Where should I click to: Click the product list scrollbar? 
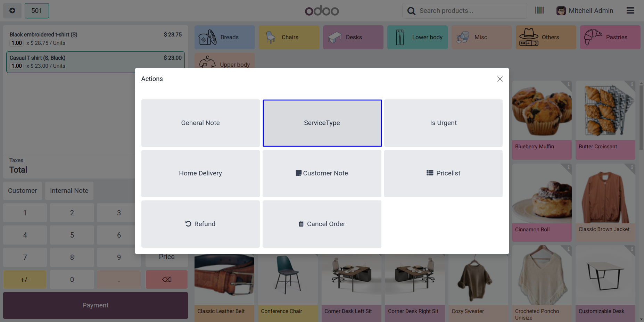[x=641, y=118]
